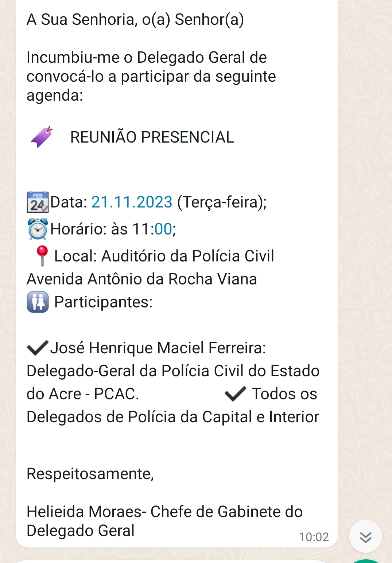
Task: Tap the red pushpin emoji before Local
Action: 42,256
